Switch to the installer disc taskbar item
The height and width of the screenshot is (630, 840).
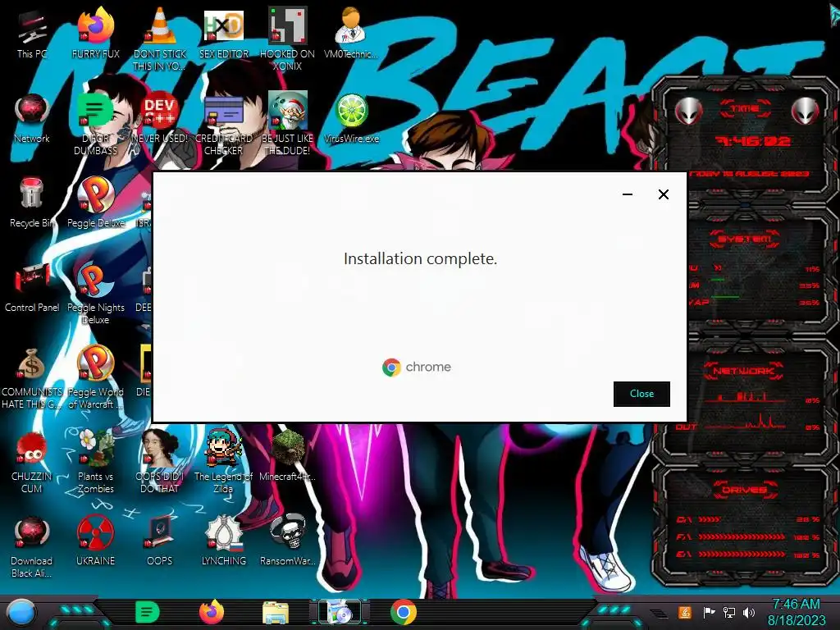point(340,613)
